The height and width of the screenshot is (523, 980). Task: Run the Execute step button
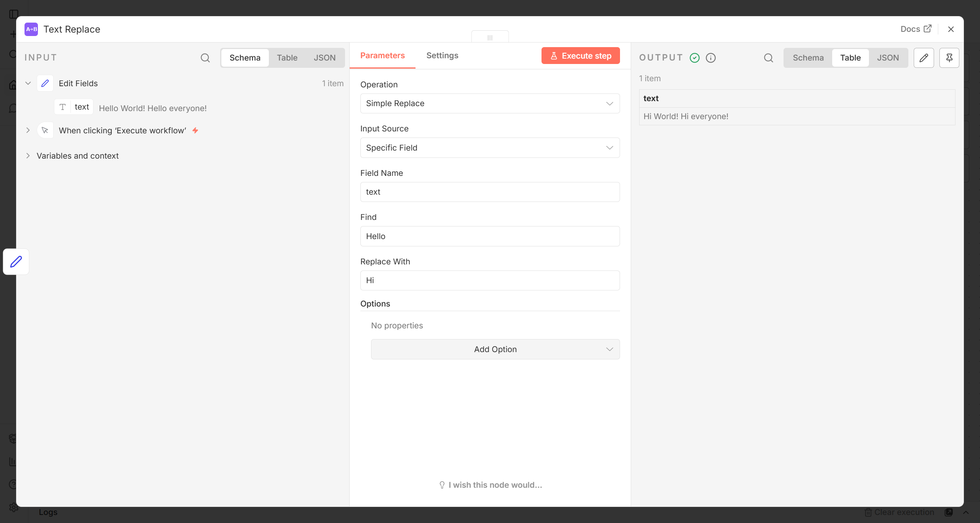tap(580, 56)
